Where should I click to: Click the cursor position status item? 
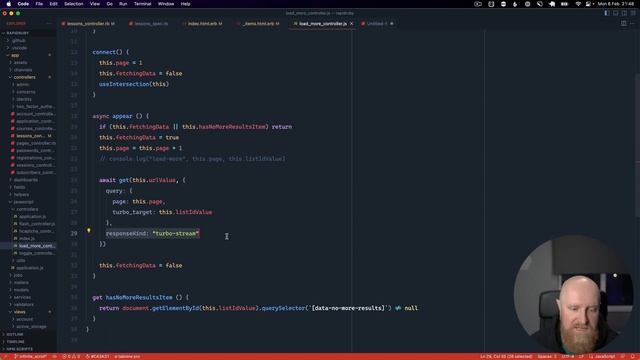coord(506,356)
